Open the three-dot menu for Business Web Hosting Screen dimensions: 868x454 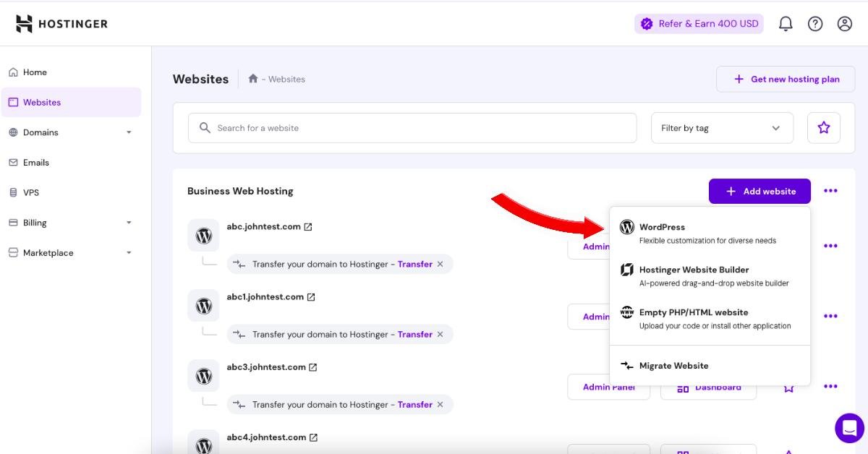pos(830,191)
